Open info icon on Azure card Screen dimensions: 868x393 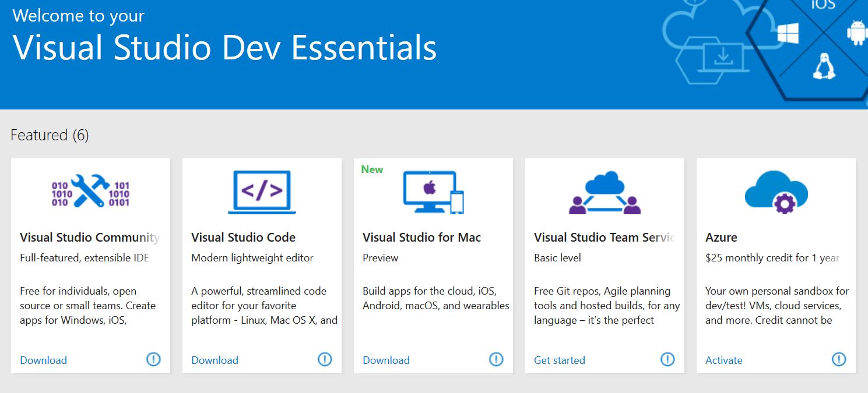click(x=839, y=359)
